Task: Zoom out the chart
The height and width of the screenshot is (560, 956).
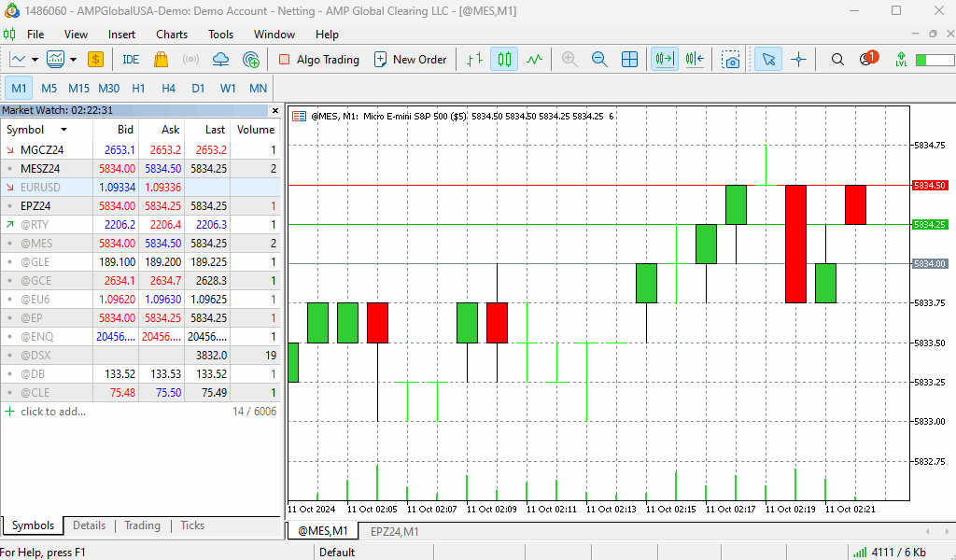Action: [x=599, y=60]
